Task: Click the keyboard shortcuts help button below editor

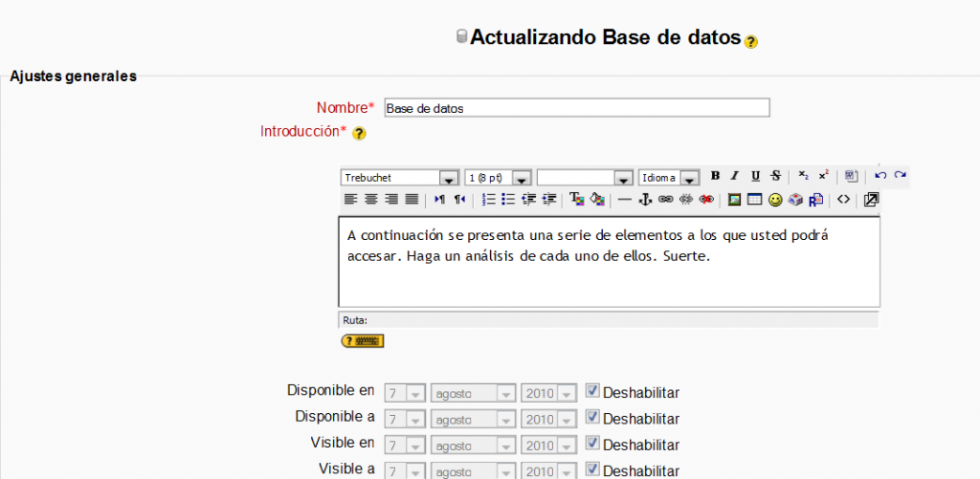Action: (x=362, y=340)
